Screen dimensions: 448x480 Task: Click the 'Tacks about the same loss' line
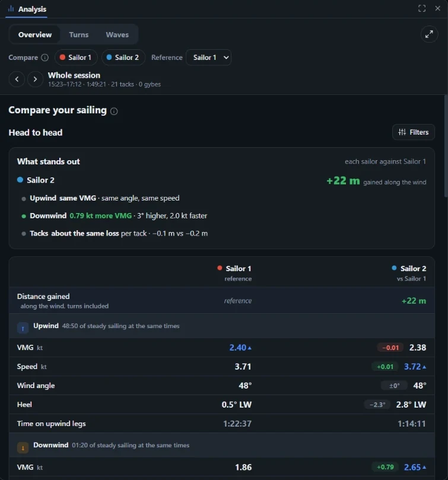(x=119, y=234)
